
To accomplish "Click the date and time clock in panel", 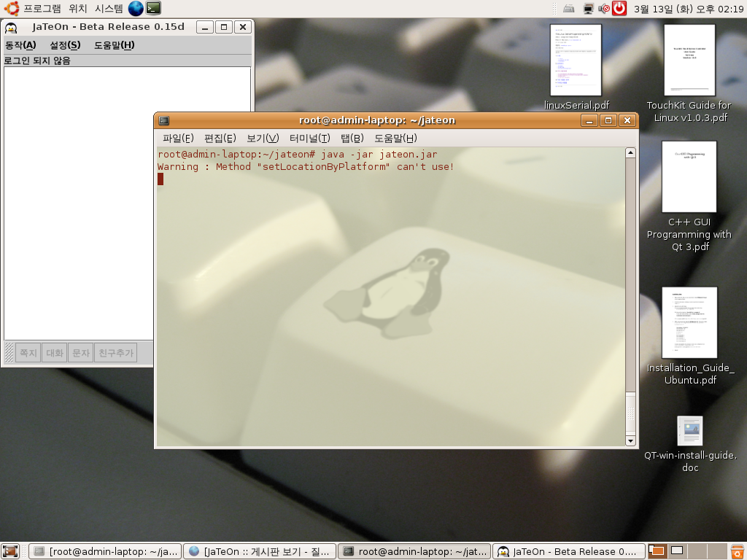I will [689, 9].
